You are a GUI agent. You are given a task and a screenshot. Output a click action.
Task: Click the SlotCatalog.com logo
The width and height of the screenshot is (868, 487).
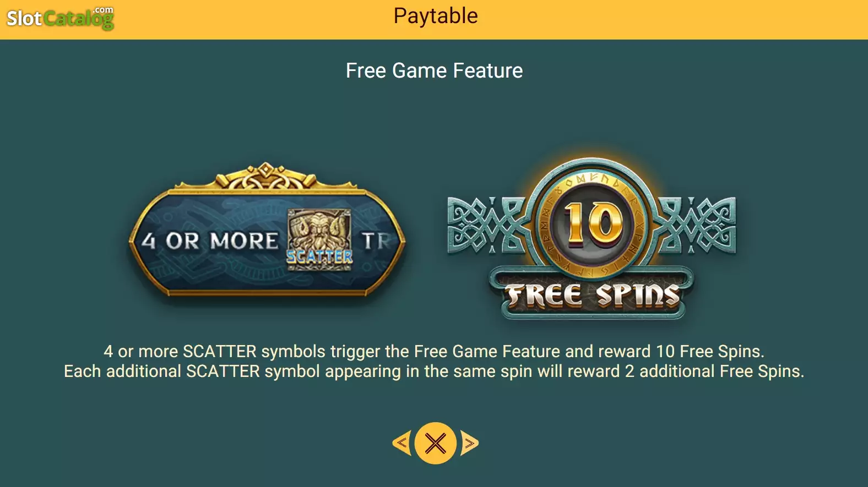pos(60,18)
